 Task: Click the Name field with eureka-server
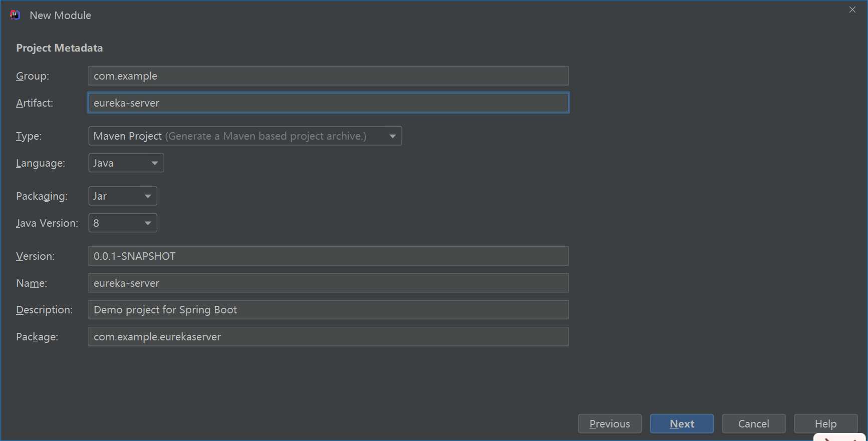329,283
